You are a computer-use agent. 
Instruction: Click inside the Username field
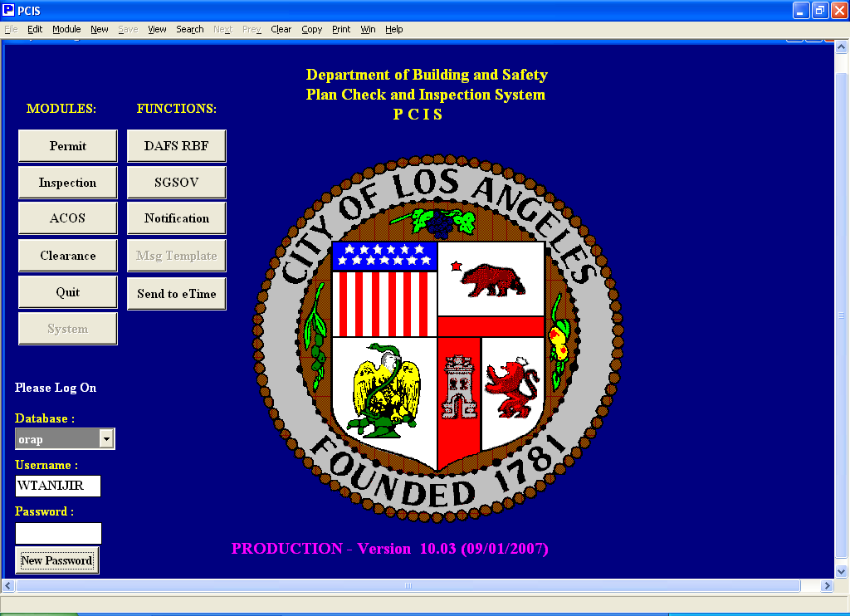[x=57, y=486]
